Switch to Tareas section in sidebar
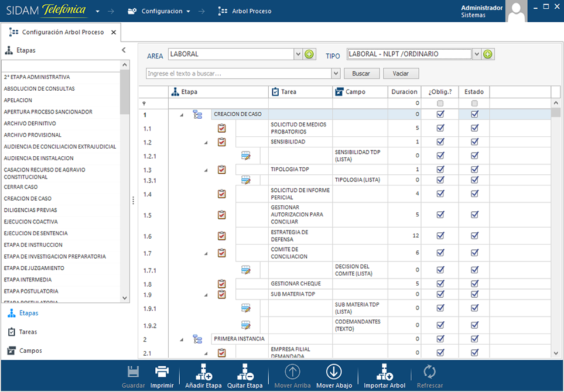The height and width of the screenshot is (392, 564). tap(28, 332)
